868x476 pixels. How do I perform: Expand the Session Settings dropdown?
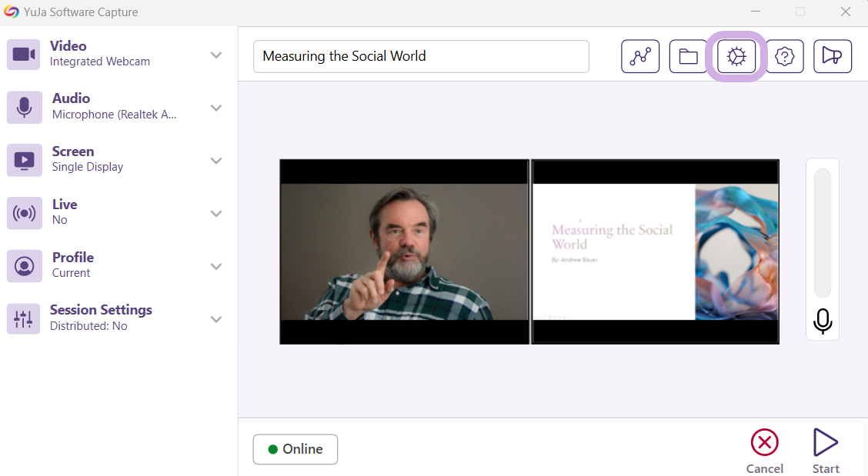[216, 319]
